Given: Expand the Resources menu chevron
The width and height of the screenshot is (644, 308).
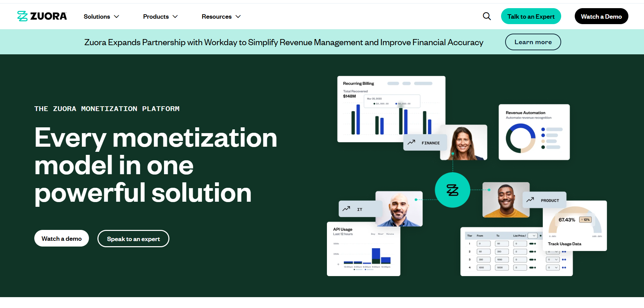Looking at the screenshot, I should (x=238, y=17).
